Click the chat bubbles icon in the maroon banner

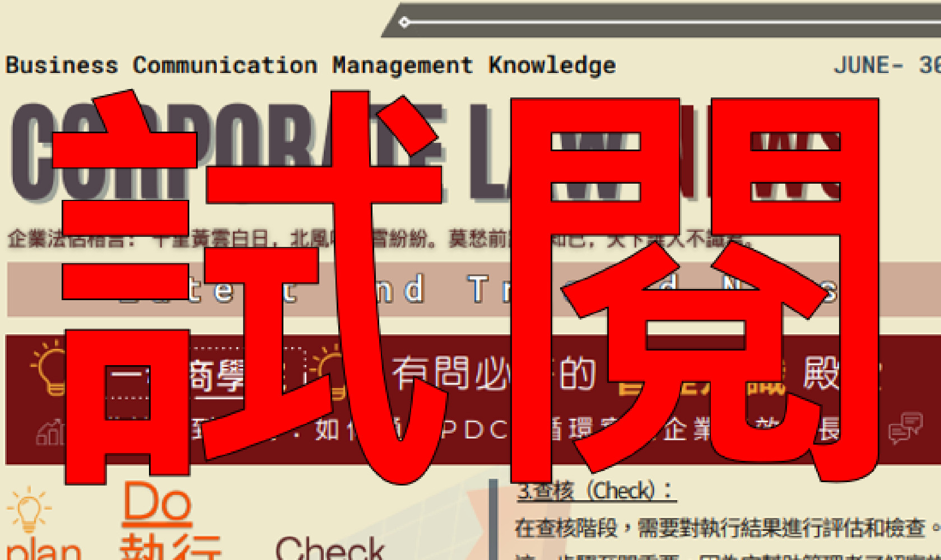pyautogui.click(x=905, y=427)
